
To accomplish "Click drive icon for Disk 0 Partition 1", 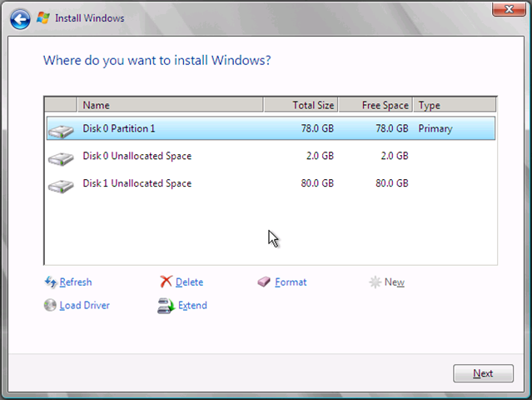I will click(x=61, y=132).
